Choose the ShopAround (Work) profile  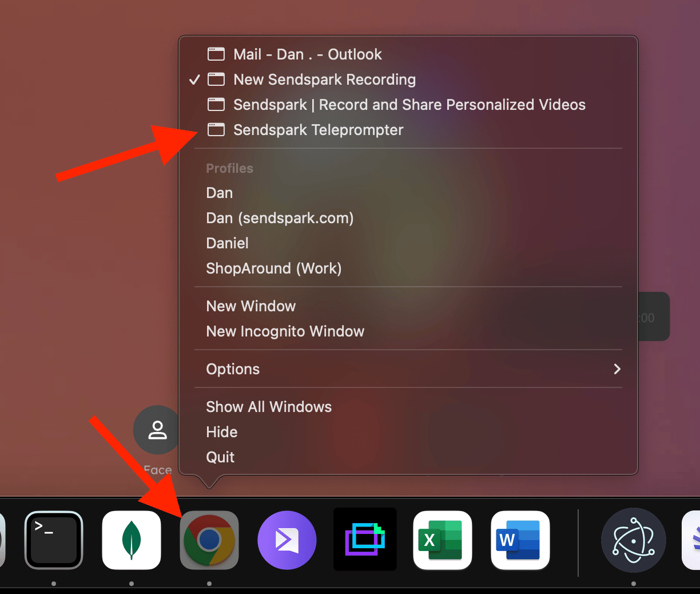(408, 268)
